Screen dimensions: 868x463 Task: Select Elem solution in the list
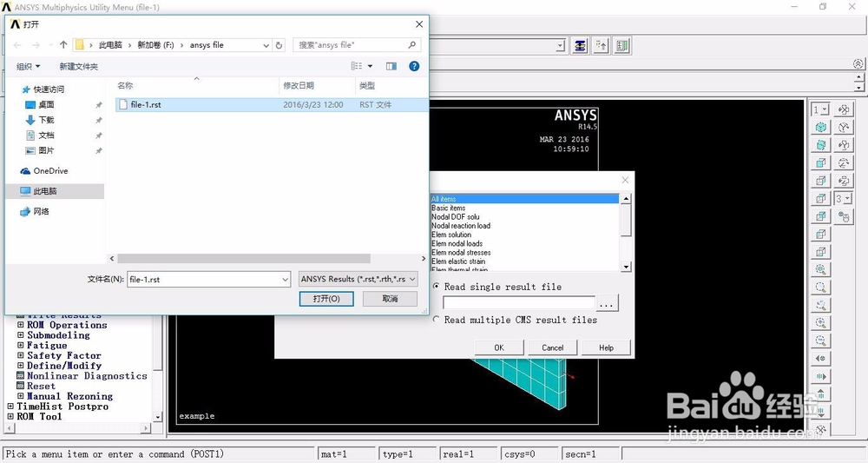click(x=525, y=235)
